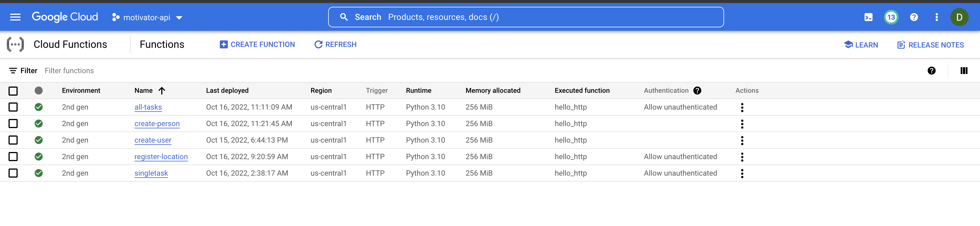Screen dimensions: 980x226
Task: Click the CREATE FUNCTION button
Action: click(x=257, y=44)
